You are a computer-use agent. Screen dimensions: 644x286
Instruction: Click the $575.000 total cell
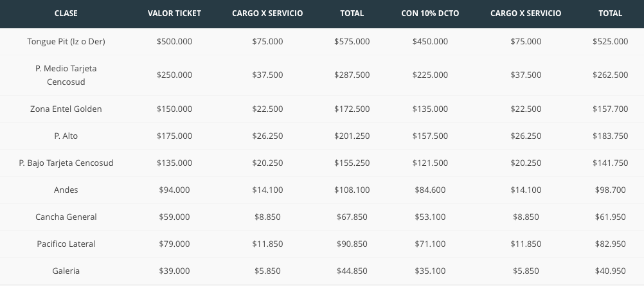352,41
